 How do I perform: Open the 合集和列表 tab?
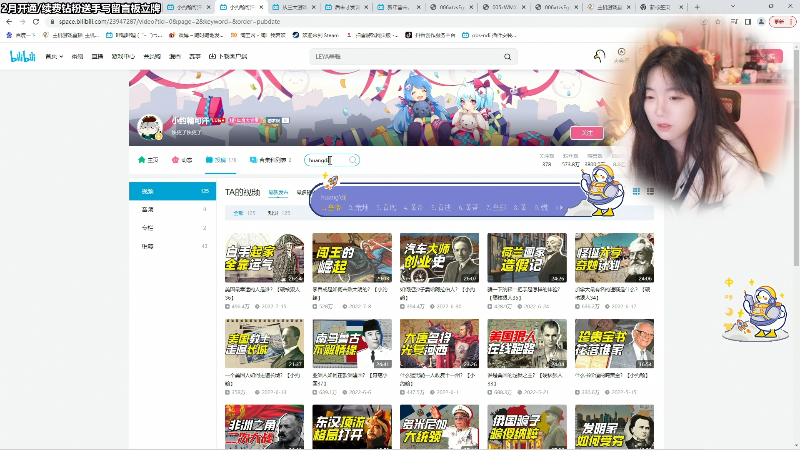coord(270,160)
